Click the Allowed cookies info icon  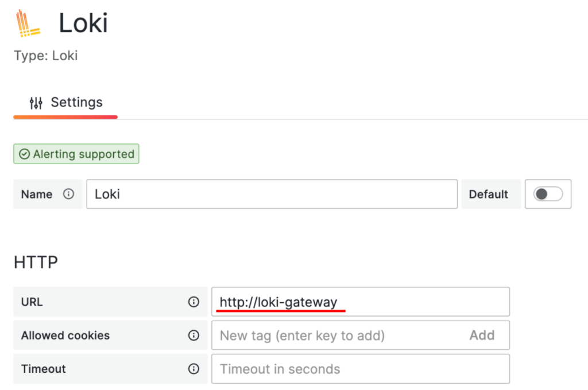[194, 336]
